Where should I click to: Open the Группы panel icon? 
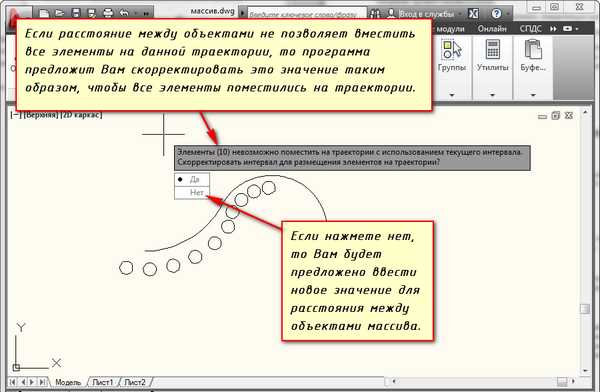(x=452, y=50)
